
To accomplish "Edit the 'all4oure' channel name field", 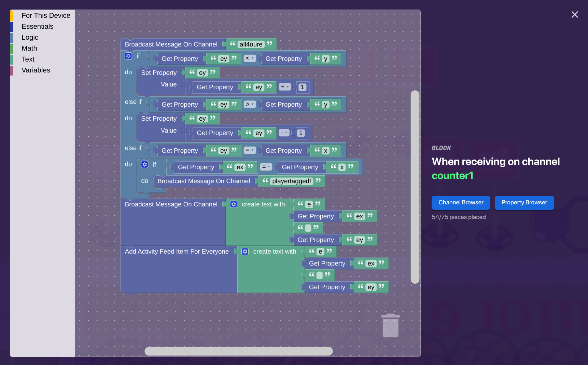I will pyautogui.click(x=251, y=44).
